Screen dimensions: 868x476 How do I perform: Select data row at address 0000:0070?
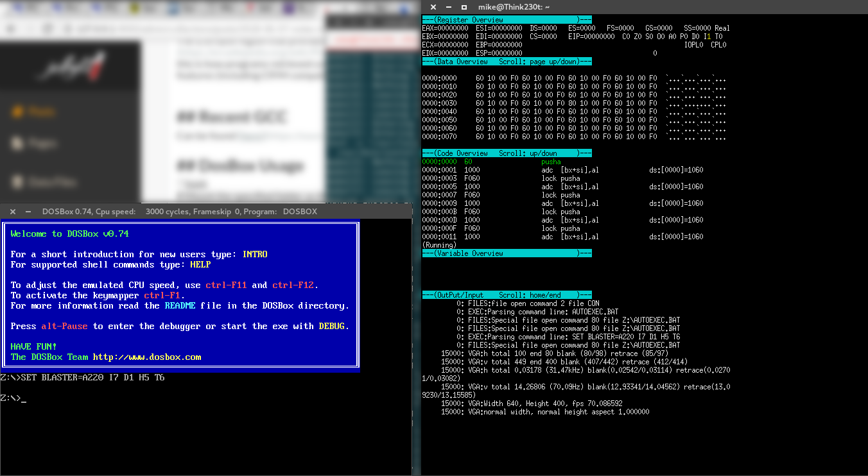(x=574, y=137)
